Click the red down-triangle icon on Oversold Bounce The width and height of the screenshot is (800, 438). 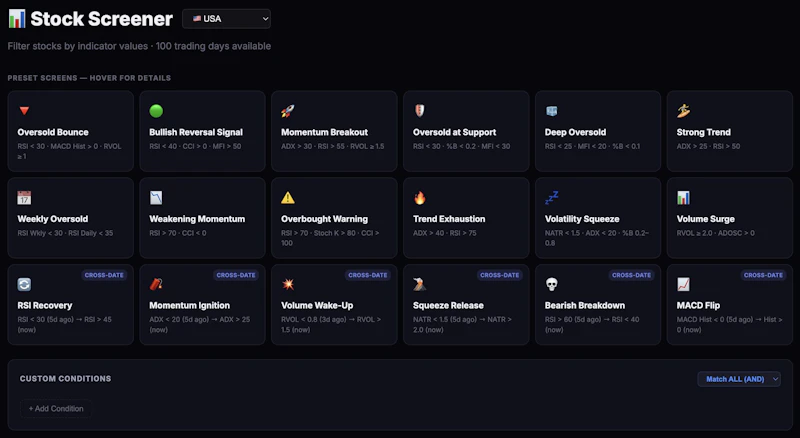24,111
